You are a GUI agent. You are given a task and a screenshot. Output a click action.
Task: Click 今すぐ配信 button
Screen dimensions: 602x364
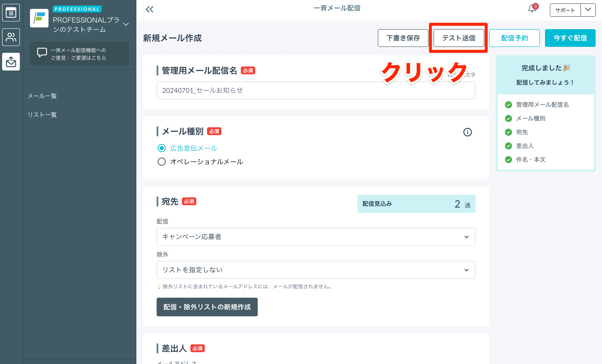570,38
